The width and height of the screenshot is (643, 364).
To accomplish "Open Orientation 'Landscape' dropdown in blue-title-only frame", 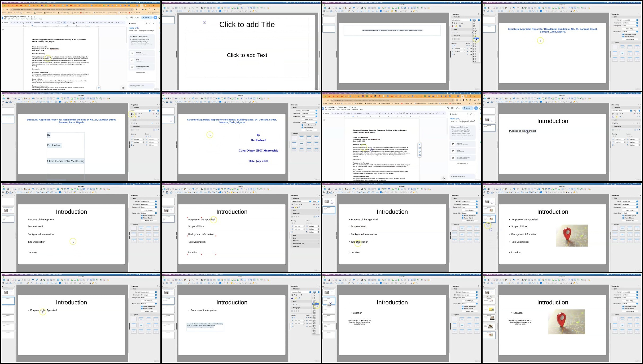I will [x=630, y=23].
